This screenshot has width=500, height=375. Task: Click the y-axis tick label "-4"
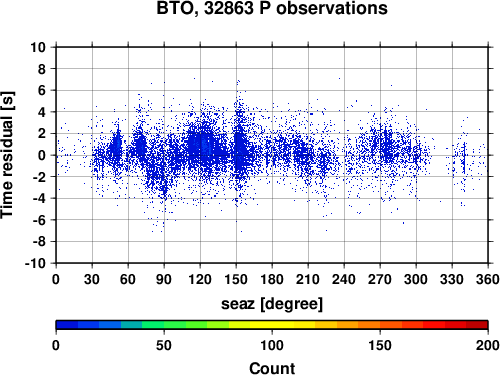(x=39, y=198)
